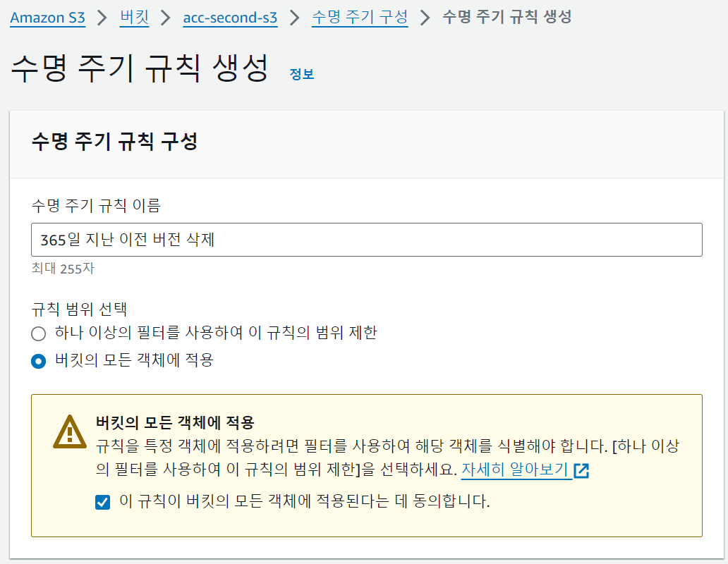The height and width of the screenshot is (564, 728).
Task: Click the 수명 주기 규칙 구성 section header
Action: (x=115, y=142)
